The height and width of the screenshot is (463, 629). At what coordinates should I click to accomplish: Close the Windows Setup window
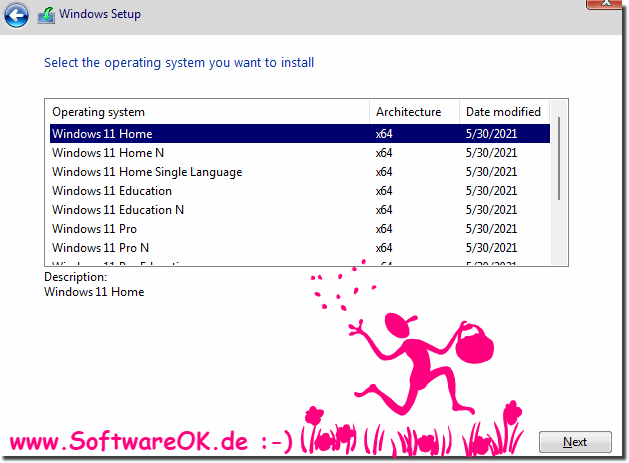(606, 4)
